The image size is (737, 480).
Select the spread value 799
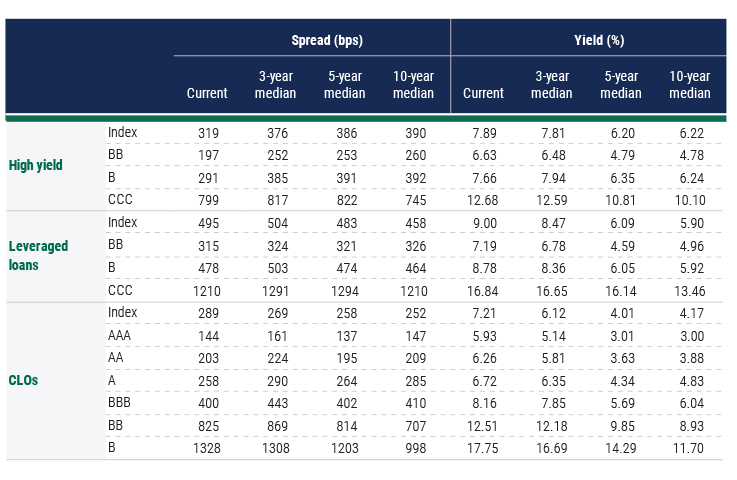pos(207,200)
